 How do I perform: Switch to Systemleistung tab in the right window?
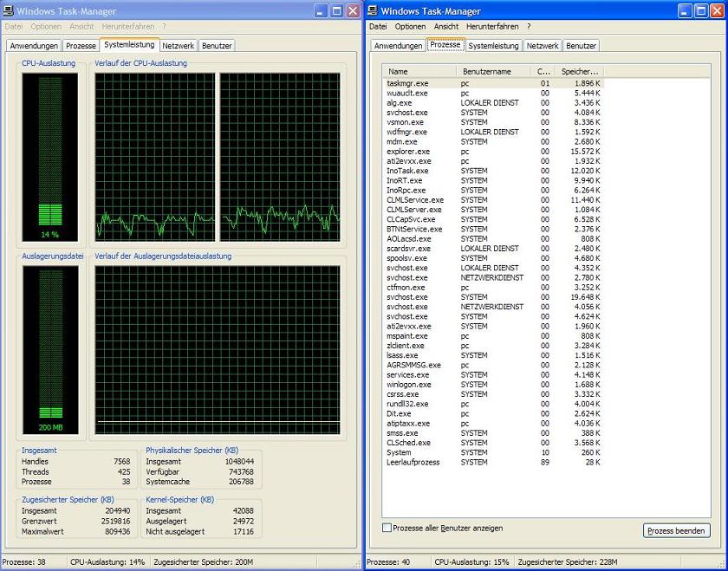click(493, 46)
